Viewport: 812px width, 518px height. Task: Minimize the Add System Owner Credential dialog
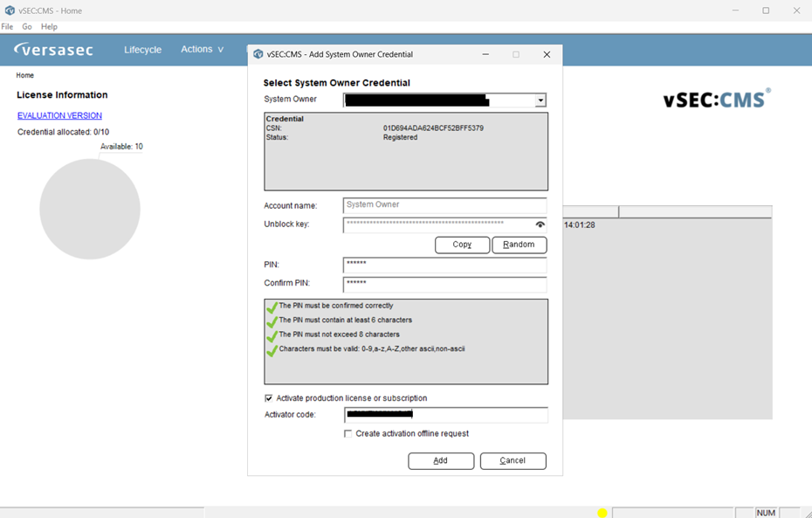click(485, 54)
